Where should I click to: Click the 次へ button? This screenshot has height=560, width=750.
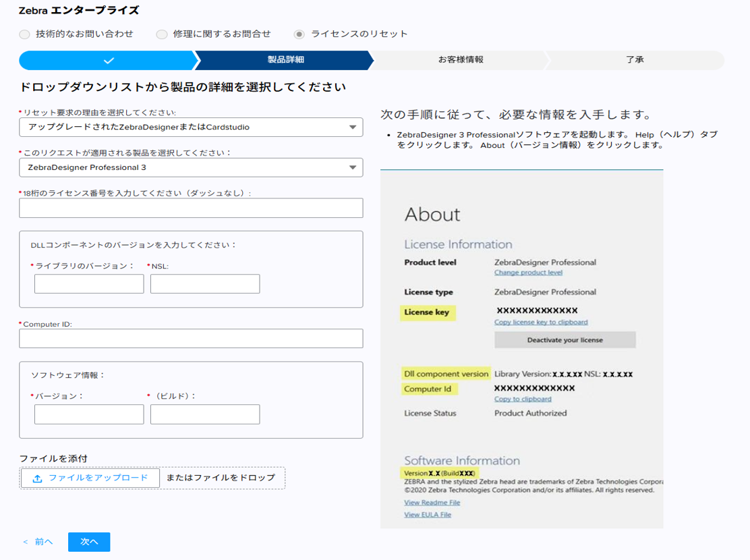(x=89, y=542)
